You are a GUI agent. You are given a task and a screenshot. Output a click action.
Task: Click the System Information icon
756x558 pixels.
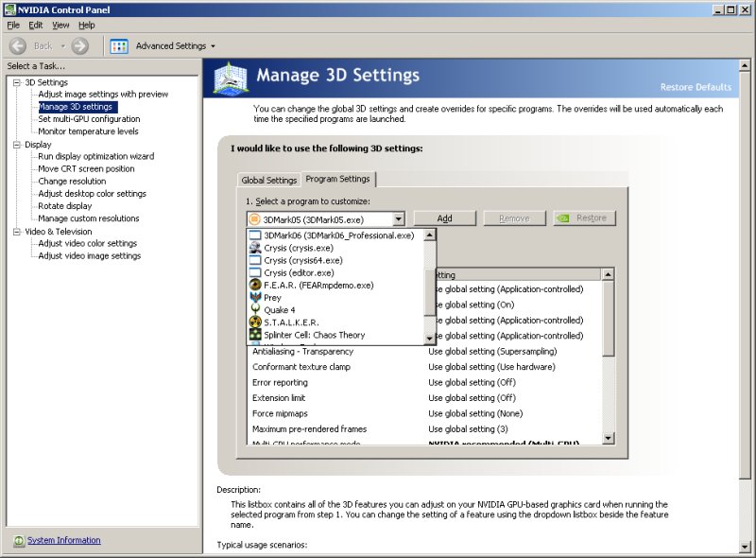(x=19, y=541)
